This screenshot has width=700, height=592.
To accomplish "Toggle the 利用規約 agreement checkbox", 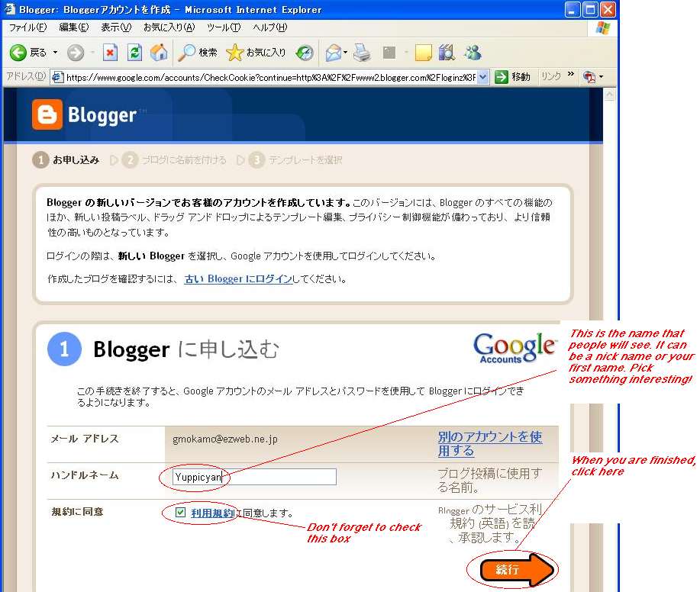I will coord(180,513).
